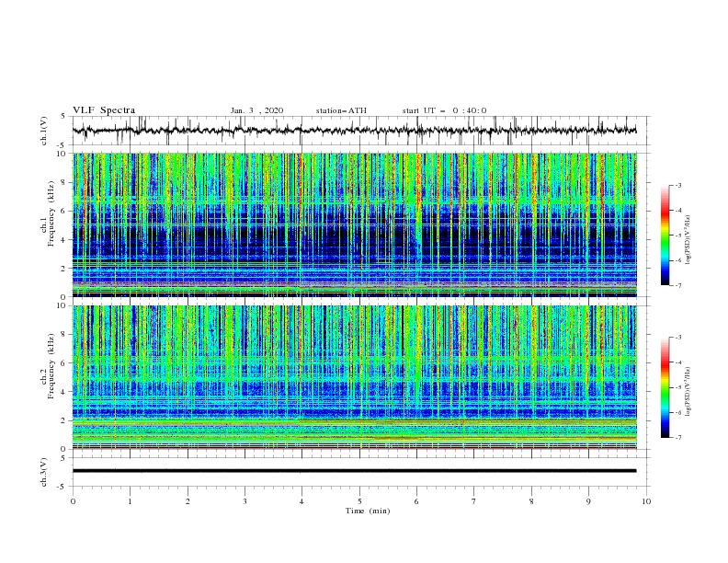Click the "VLF Spectra" plot title

point(104,110)
